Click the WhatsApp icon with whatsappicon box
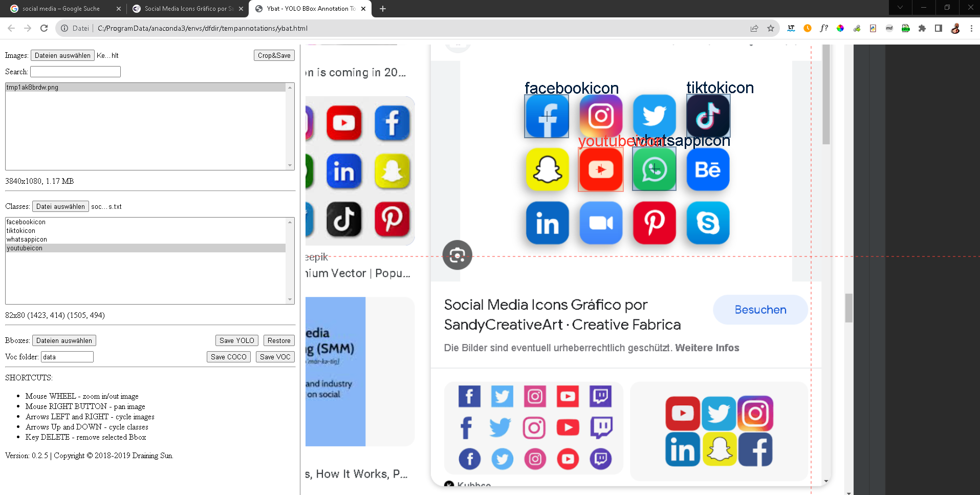The height and width of the screenshot is (495, 980). pyautogui.click(x=654, y=169)
